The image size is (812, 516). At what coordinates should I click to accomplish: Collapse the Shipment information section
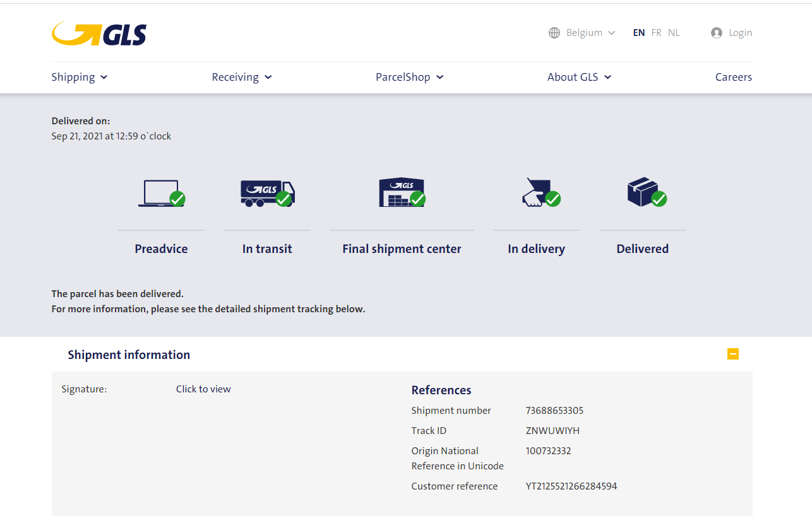(x=732, y=354)
